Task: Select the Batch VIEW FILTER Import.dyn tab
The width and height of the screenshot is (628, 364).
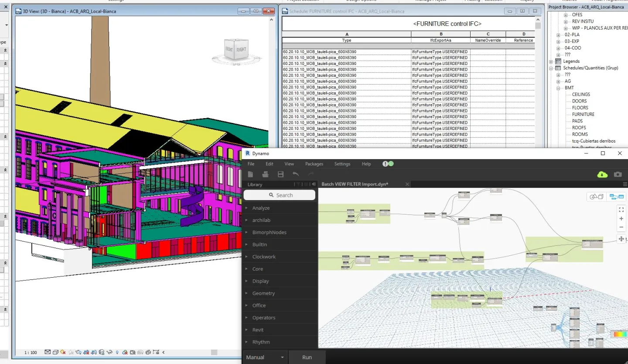Action: click(x=355, y=184)
